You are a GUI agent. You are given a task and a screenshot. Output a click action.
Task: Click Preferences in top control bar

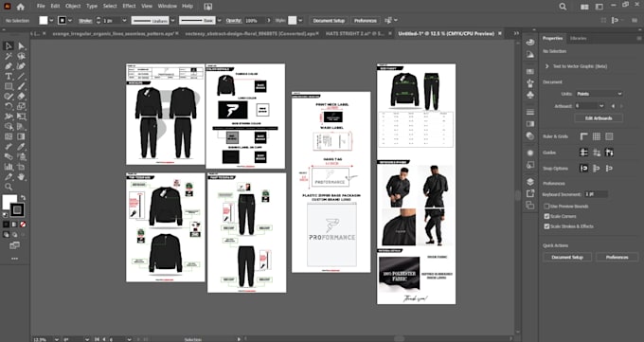366,21
